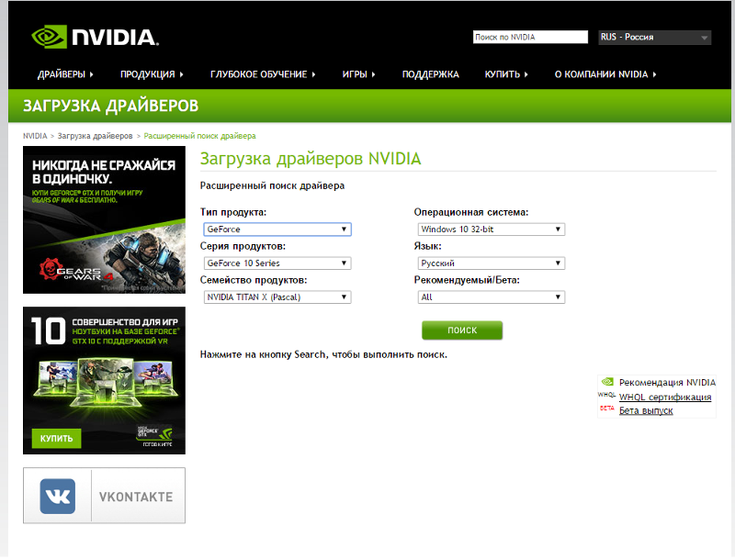Click the green ПОИСК button
This screenshot has height=560, width=735.
point(462,330)
